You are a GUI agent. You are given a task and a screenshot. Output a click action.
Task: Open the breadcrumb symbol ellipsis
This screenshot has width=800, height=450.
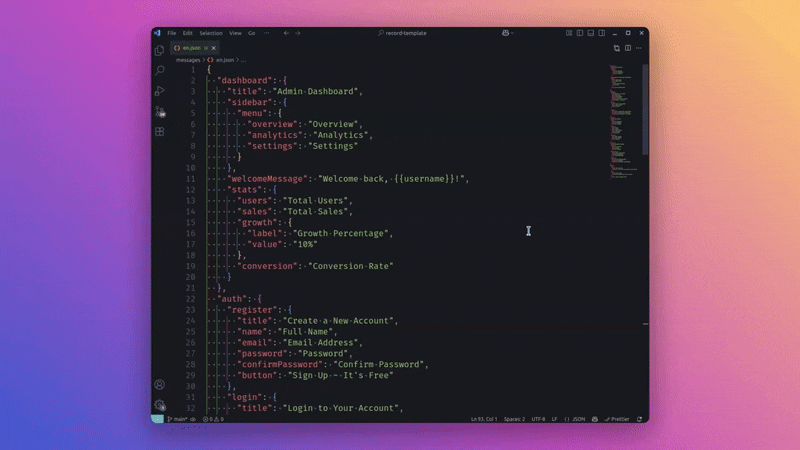[243, 60]
